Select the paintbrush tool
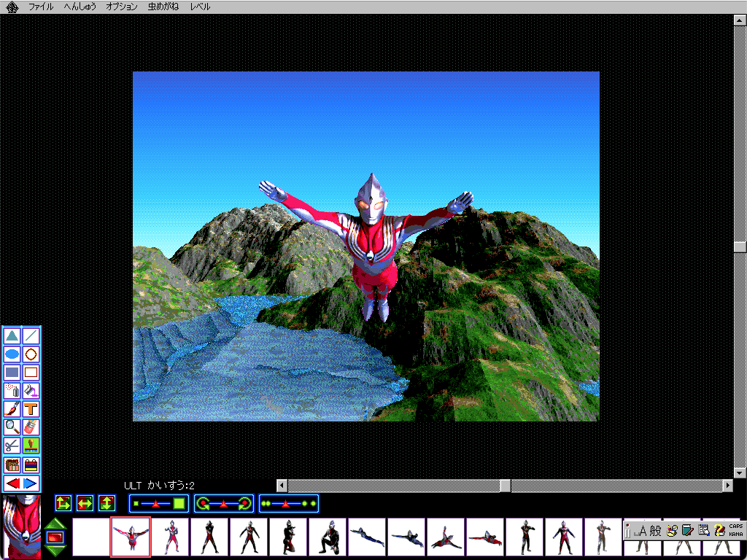 click(x=12, y=409)
